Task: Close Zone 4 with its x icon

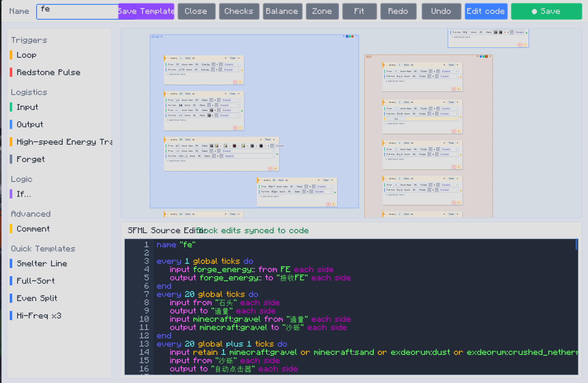Action: click(x=356, y=36)
